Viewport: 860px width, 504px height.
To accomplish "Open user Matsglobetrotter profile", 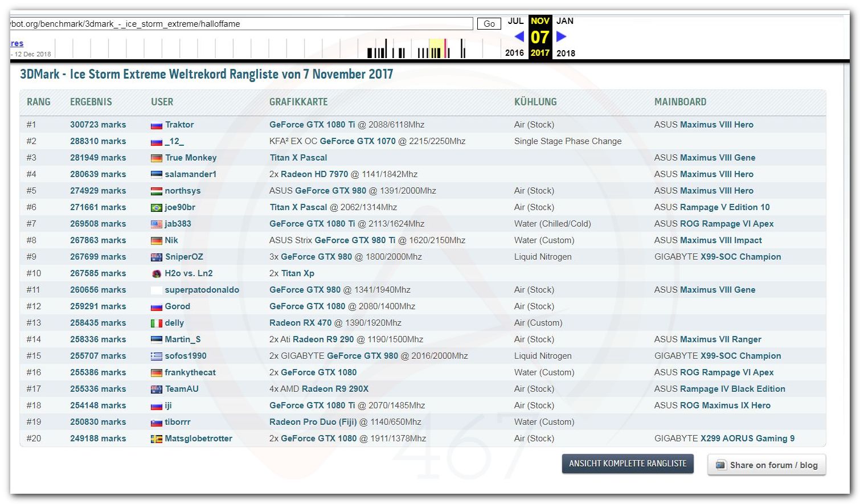I will coord(199,439).
